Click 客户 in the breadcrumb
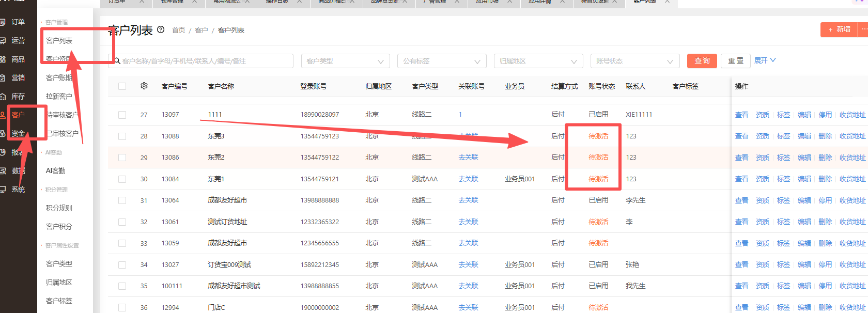 point(202,30)
